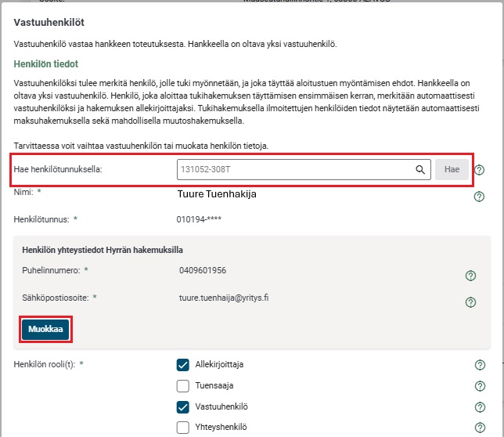
Task: View help for Yhteyshenkilö role
Action: (x=479, y=428)
